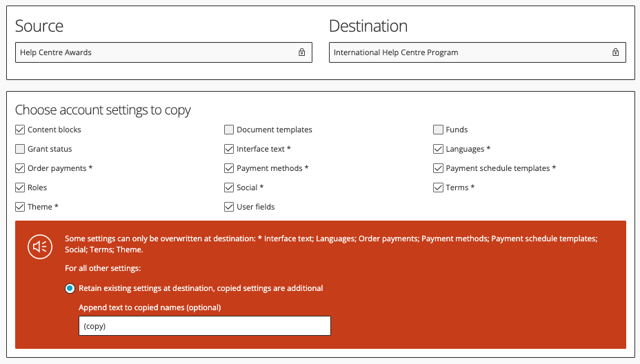Click the megaphone announcement icon

[x=40, y=247]
